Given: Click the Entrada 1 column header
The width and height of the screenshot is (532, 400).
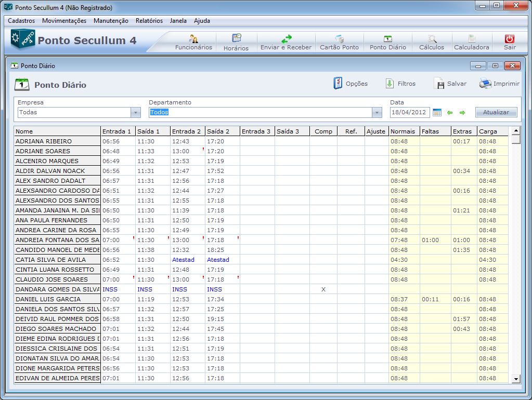Looking at the screenshot, I should click(x=118, y=131).
